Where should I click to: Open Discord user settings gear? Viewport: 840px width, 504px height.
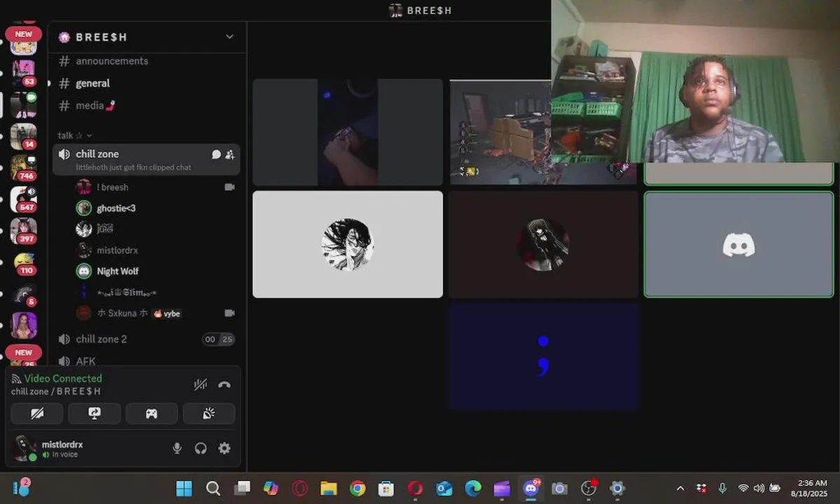(x=224, y=448)
